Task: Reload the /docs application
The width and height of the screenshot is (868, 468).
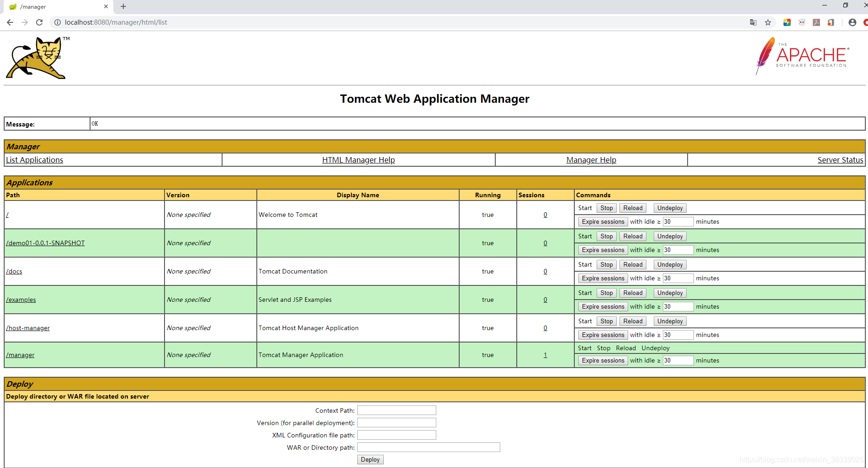Action: [x=633, y=264]
